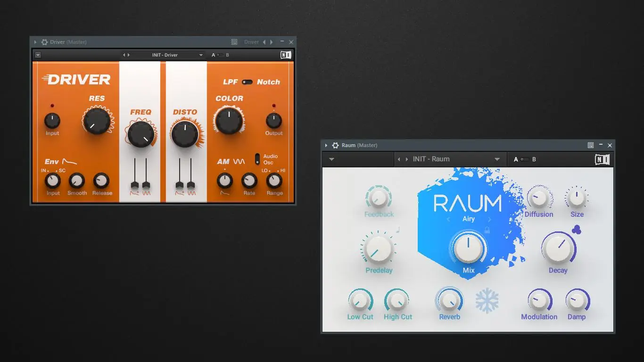Click the grid icon in Driver title bar

pos(234,42)
